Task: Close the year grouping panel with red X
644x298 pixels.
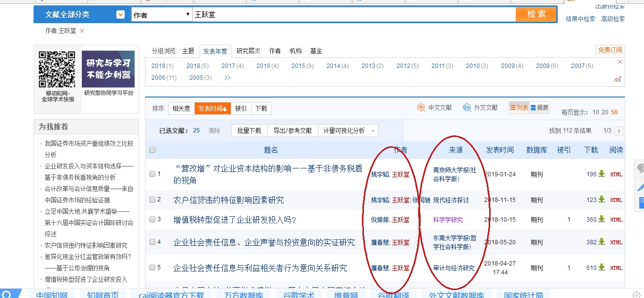Action: (x=620, y=62)
